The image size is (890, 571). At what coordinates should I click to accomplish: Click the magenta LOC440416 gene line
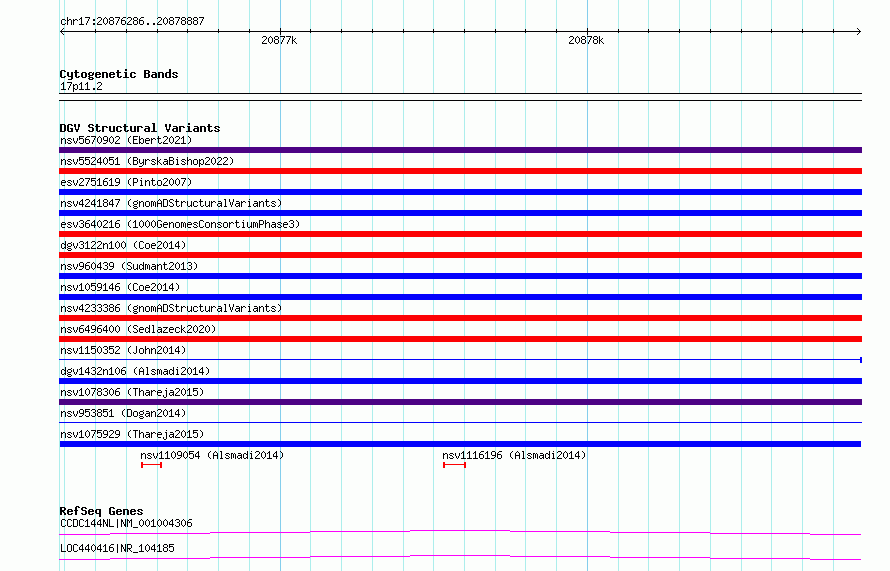tap(460, 557)
